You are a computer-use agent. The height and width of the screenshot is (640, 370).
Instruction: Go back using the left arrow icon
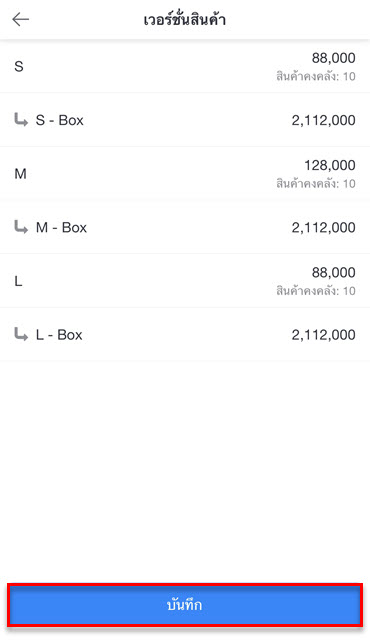pyautogui.click(x=20, y=19)
